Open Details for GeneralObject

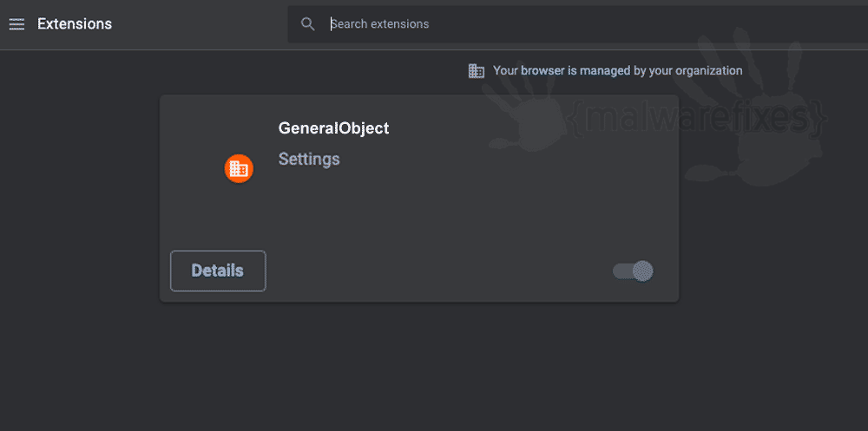(218, 271)
